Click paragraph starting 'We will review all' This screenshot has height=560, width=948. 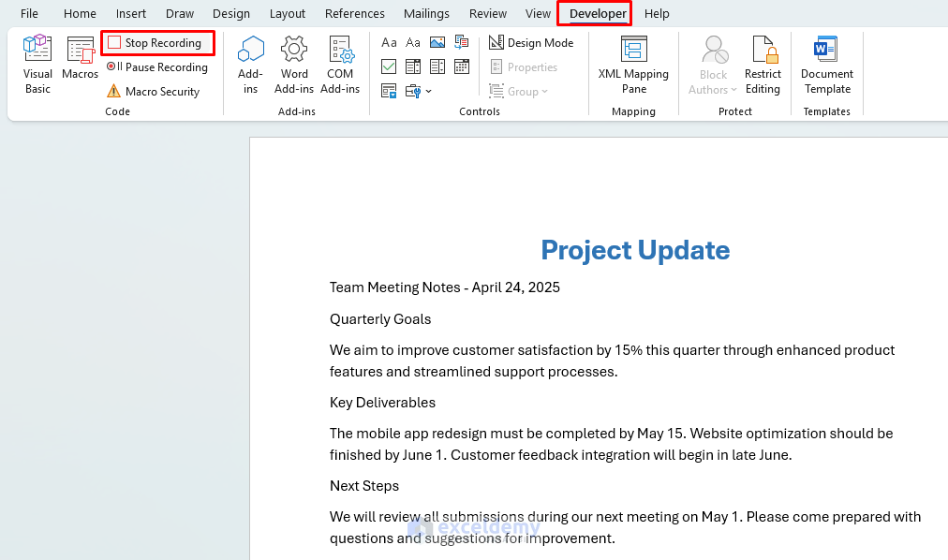click(x=625, y=527)
